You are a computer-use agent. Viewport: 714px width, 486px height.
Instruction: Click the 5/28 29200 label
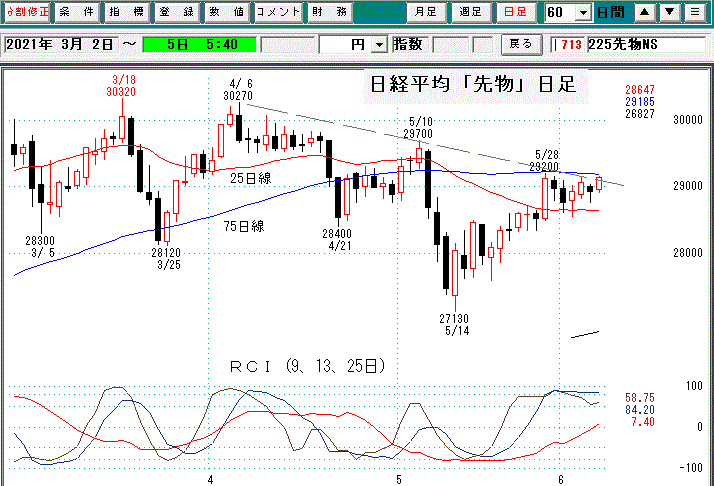[544, 160]
